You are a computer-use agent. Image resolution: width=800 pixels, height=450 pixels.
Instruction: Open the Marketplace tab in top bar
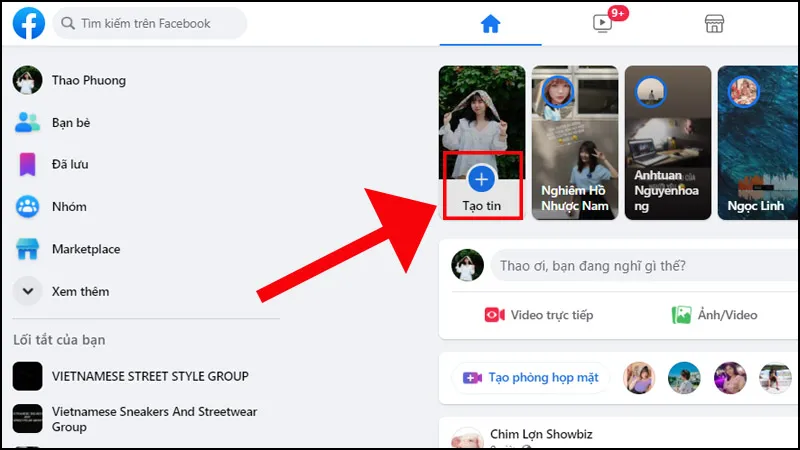tap(714, 23)
